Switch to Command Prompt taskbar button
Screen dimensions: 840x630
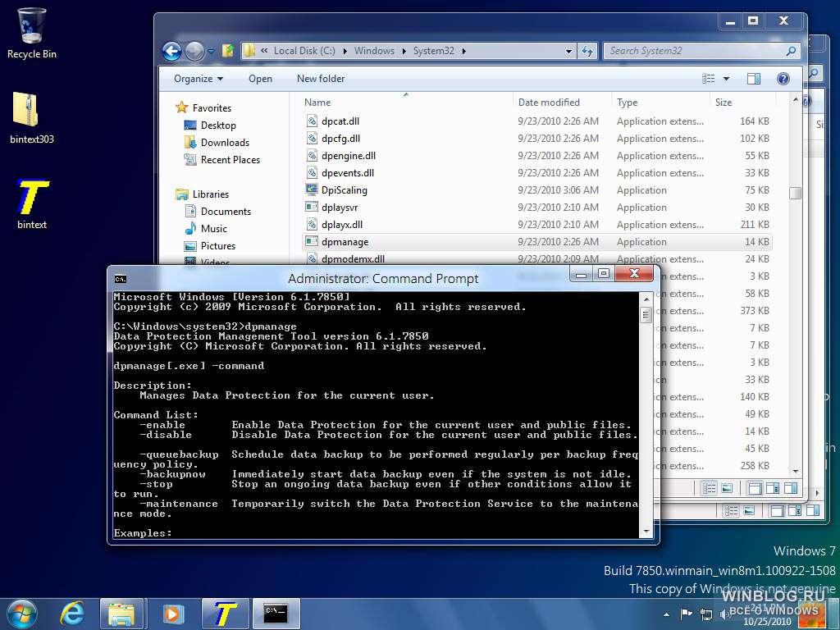click(276, 614)
